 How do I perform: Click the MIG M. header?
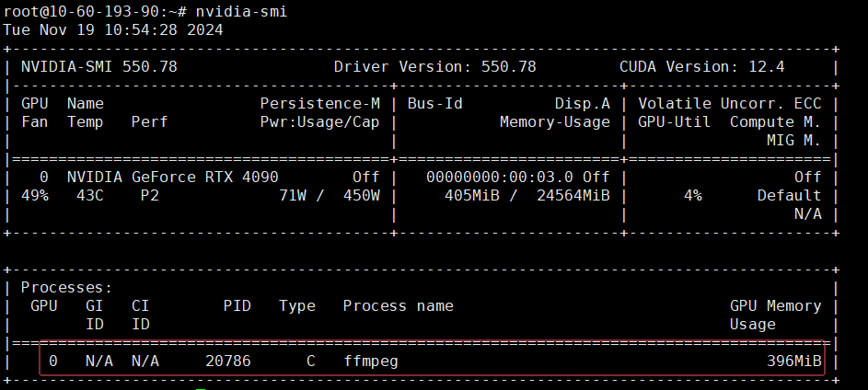[793, 141]
